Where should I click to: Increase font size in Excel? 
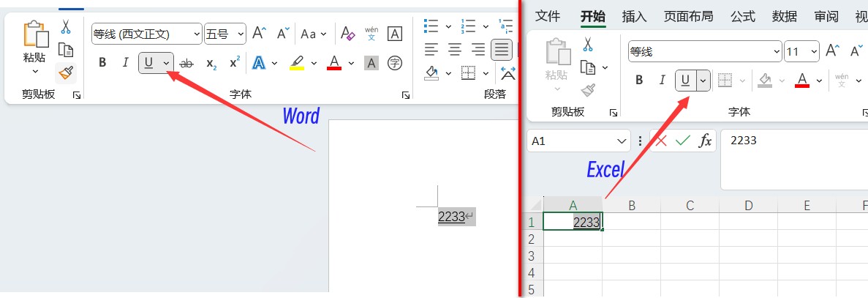(833, 51)
